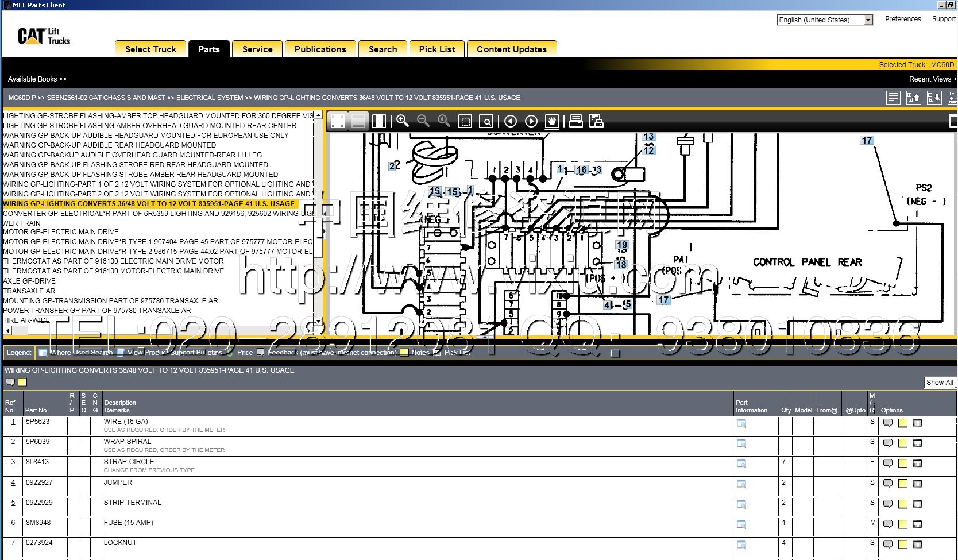Go to the previous diagram page

click(510, 121)
